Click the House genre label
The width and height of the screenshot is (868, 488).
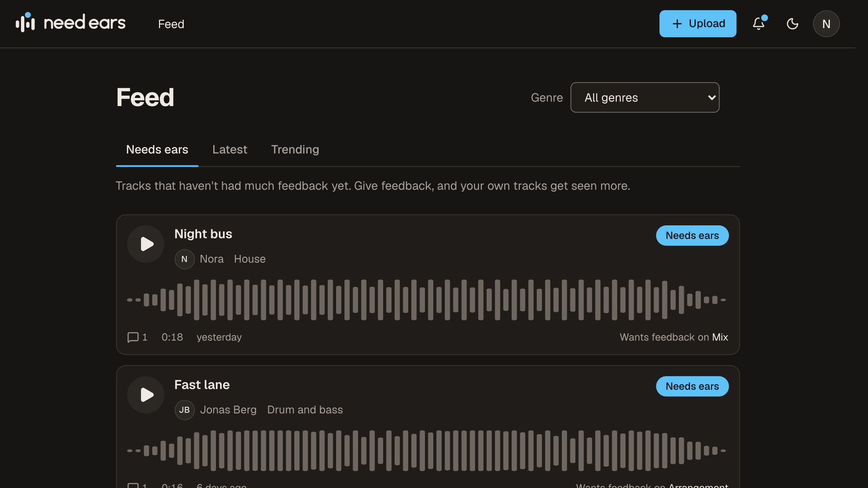pos(250,259)
